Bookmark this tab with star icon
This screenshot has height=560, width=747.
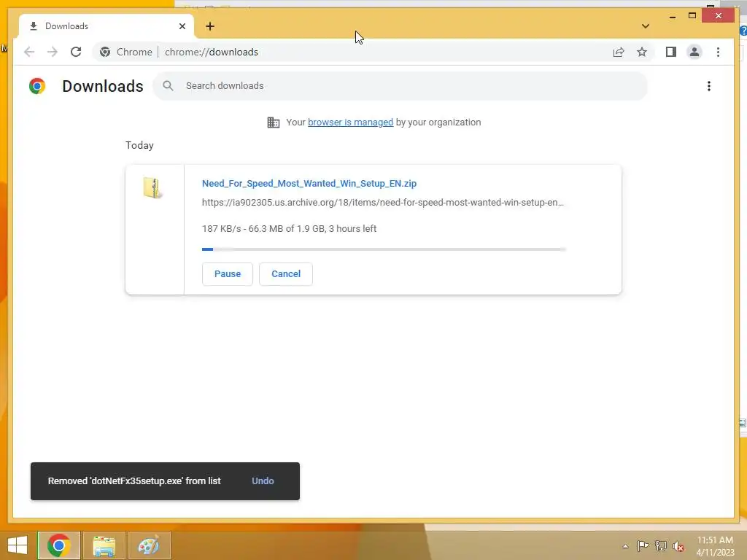click(642, 52)
